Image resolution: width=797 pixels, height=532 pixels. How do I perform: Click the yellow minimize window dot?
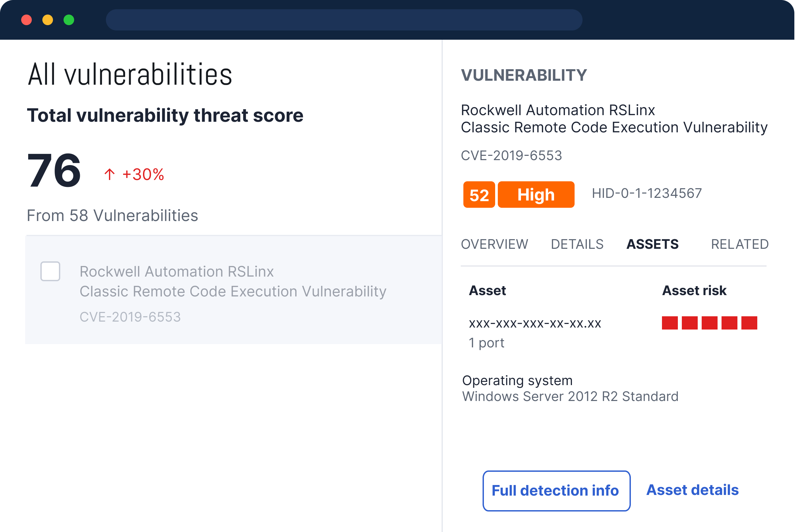tap(48, 20)
